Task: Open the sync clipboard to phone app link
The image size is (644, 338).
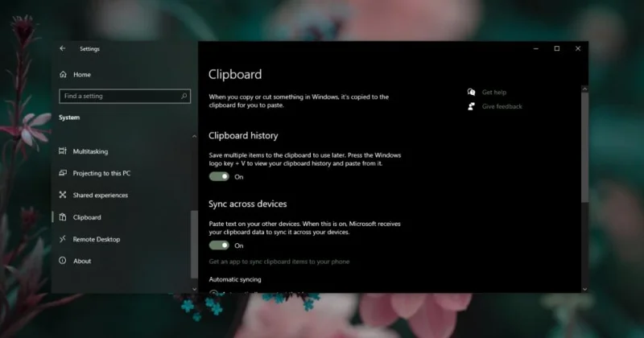Action: tap(279, 262)
